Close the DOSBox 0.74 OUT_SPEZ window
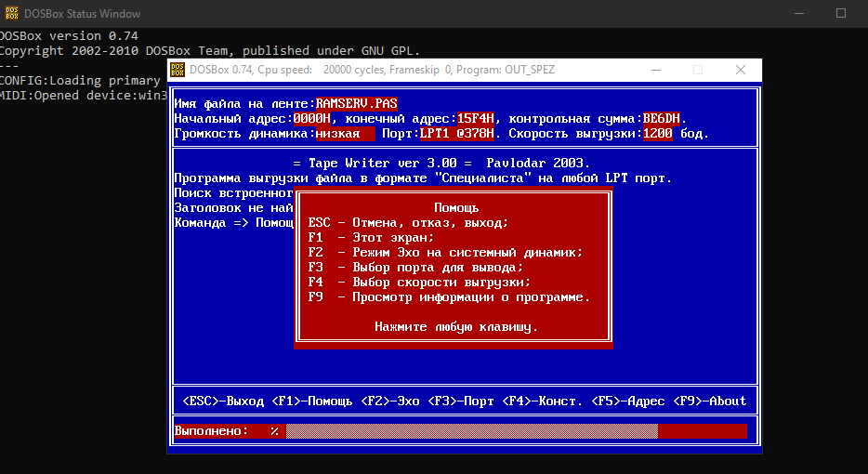868x474 pixels. (x=740, y=70)
